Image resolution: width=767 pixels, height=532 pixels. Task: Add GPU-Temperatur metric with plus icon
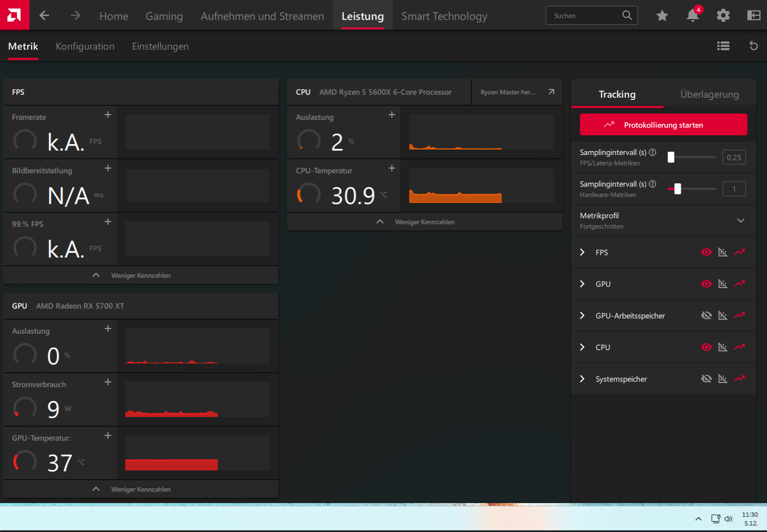pyautogui.click(x=108, y=435)
